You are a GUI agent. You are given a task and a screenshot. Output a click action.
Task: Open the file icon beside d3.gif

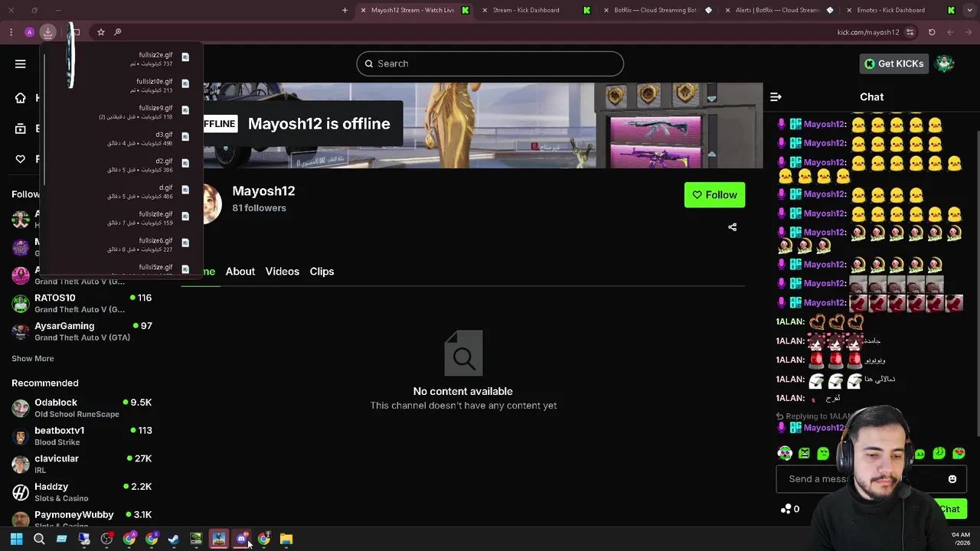[185, 137]
